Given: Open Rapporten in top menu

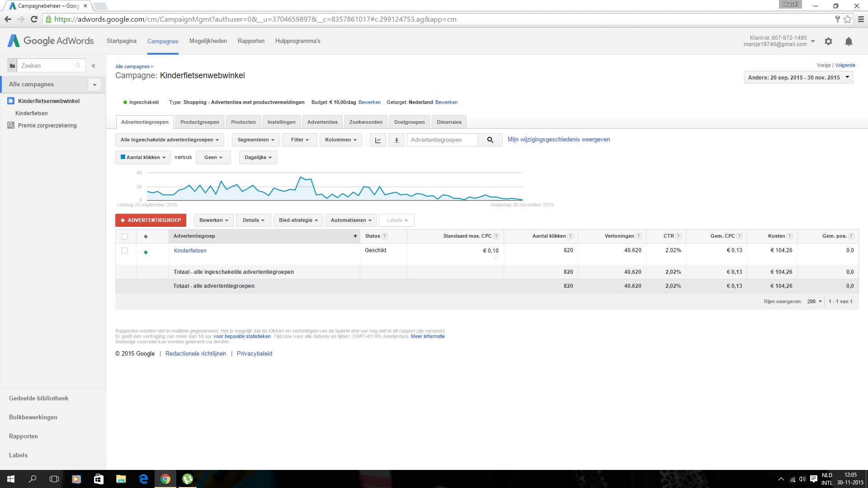Looking at the screenshot, I should pos(251,41).
